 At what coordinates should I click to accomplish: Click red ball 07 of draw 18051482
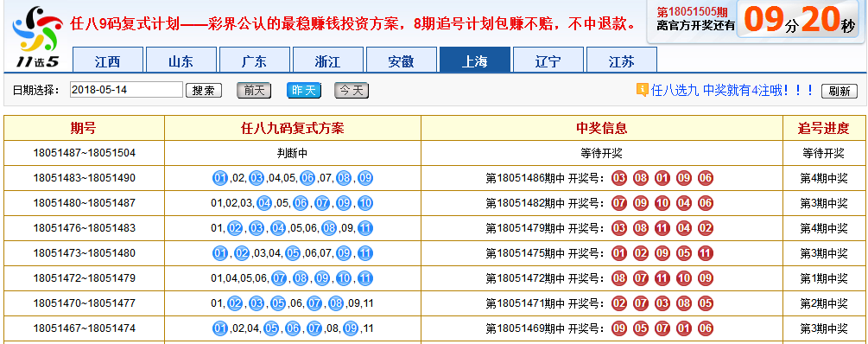(619, 203)
